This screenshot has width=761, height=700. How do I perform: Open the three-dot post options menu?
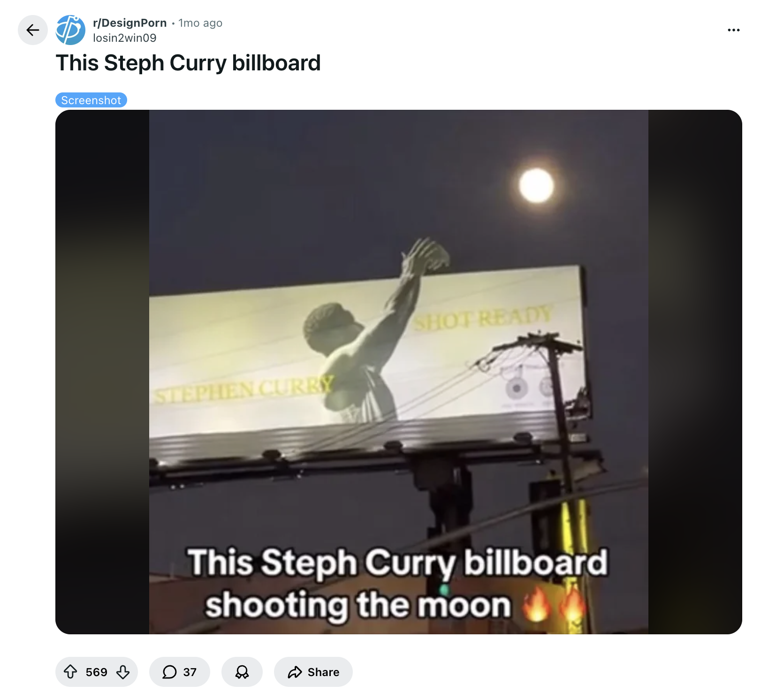point(733,30)
